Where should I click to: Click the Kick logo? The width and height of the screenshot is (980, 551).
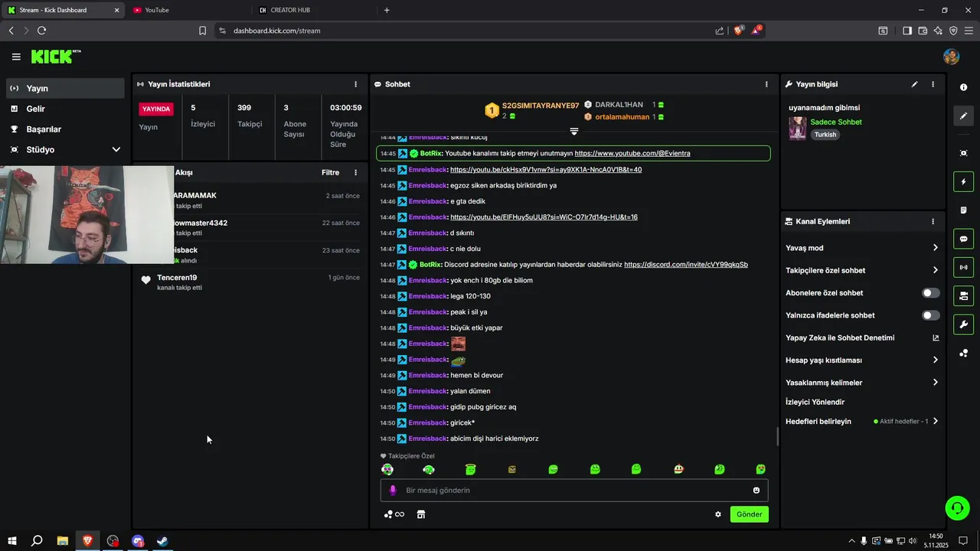55,57
